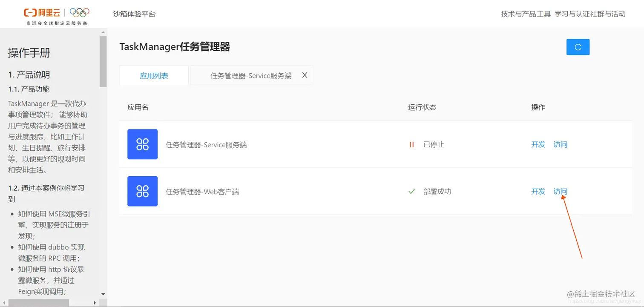Click the Web客户端 app icon
The height and width of the screenshot is (307, 644).
[x=142, y=191]
